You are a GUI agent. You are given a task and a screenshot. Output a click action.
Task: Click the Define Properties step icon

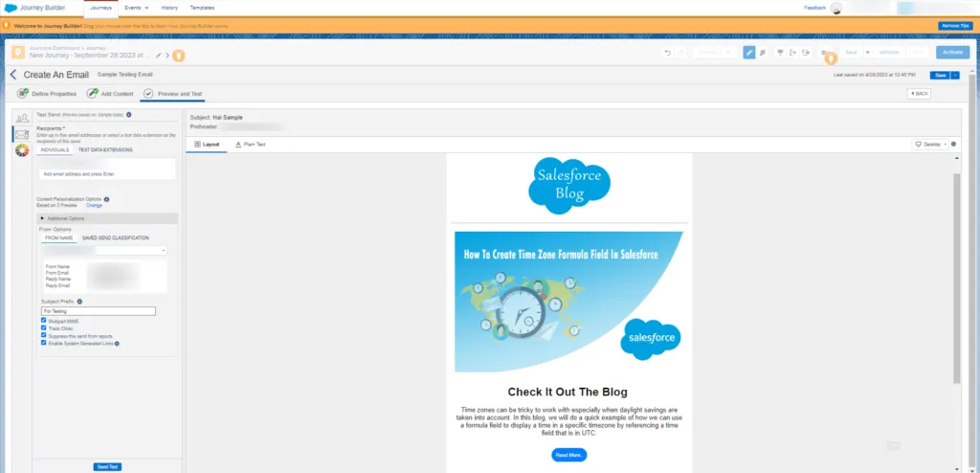click(23, 93)
